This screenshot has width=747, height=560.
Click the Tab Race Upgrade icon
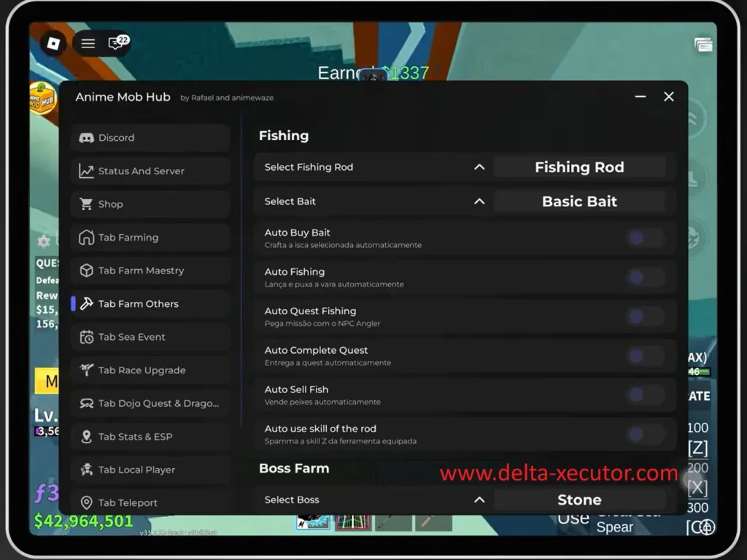[86, 370]
